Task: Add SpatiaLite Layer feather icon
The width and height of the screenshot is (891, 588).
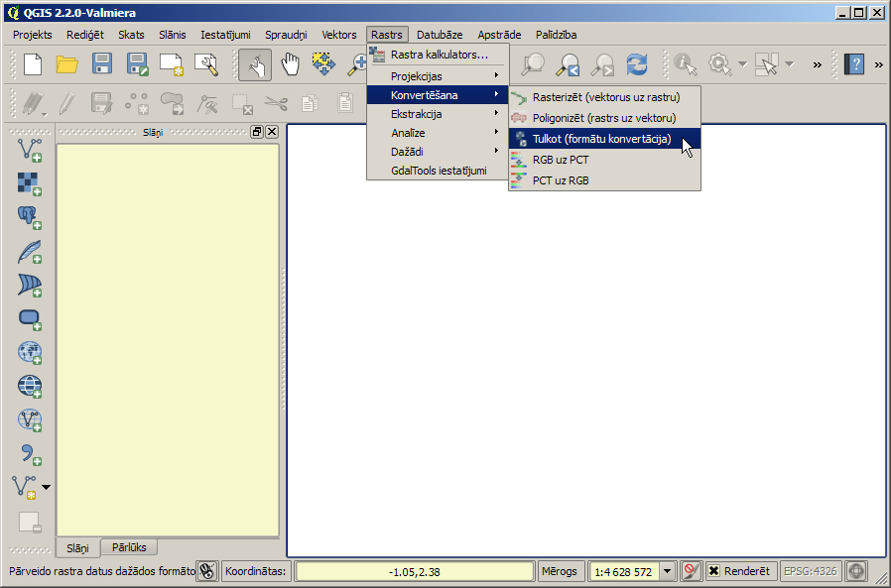Action: coord(29,251)
